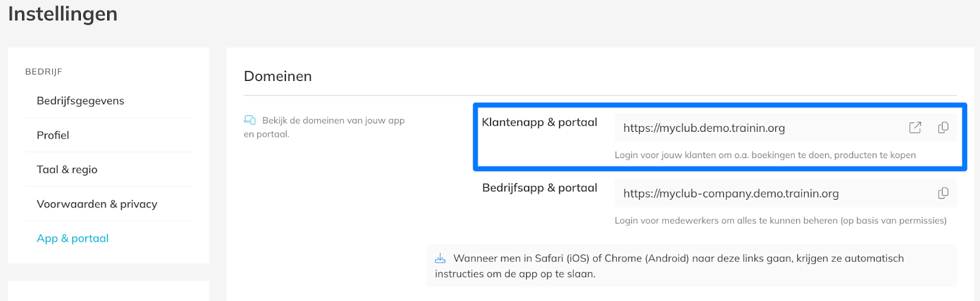
Task: Go to Profiel settings
Action: (53, 135)
